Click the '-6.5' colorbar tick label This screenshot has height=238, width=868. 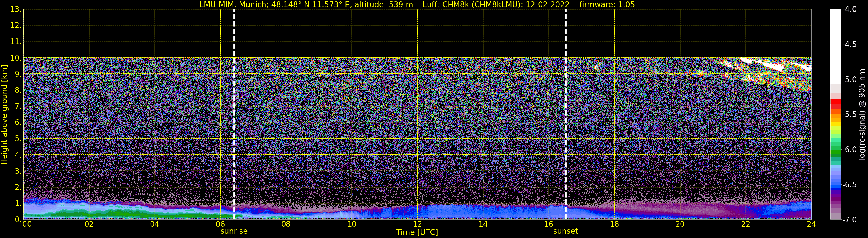tap(849, 185)
